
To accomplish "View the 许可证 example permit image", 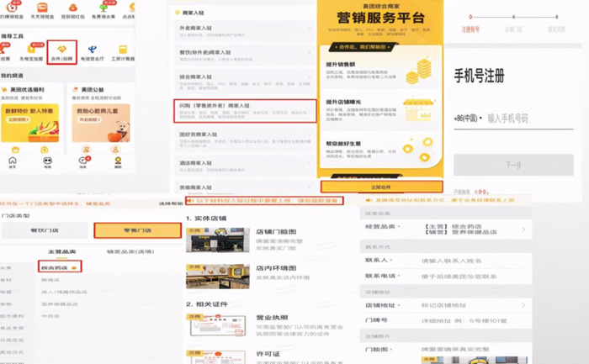I will (216, 357).
